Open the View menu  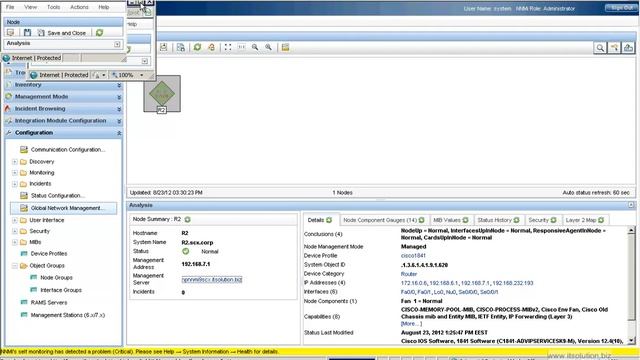point(30,7)
